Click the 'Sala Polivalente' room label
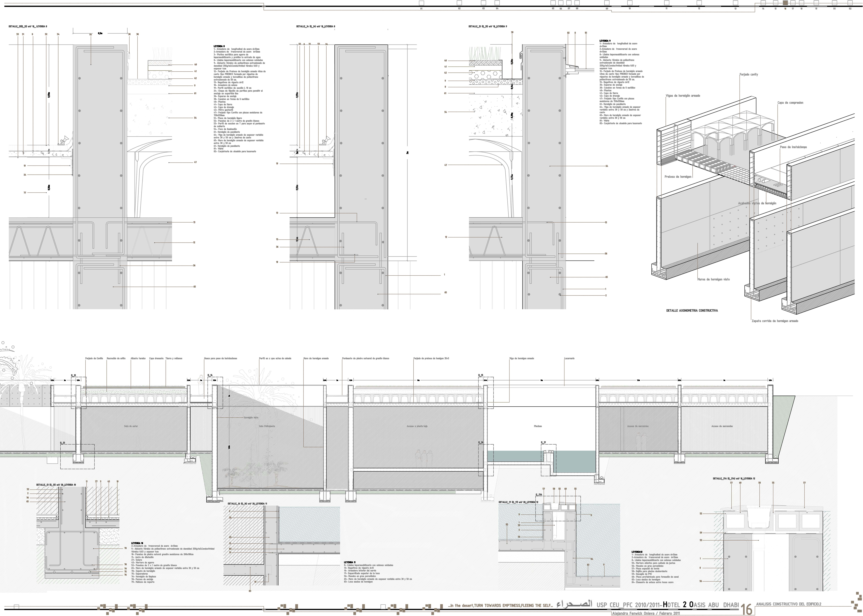 (x=267, y=426)
